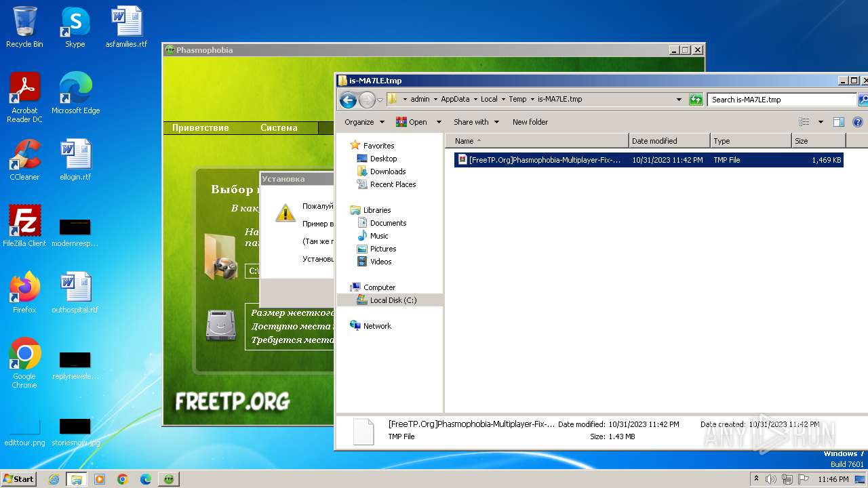Screen dimensions: 868x488
Task: Launch the Google Chrome desktop shortcut
Action: tap(24, 363)
